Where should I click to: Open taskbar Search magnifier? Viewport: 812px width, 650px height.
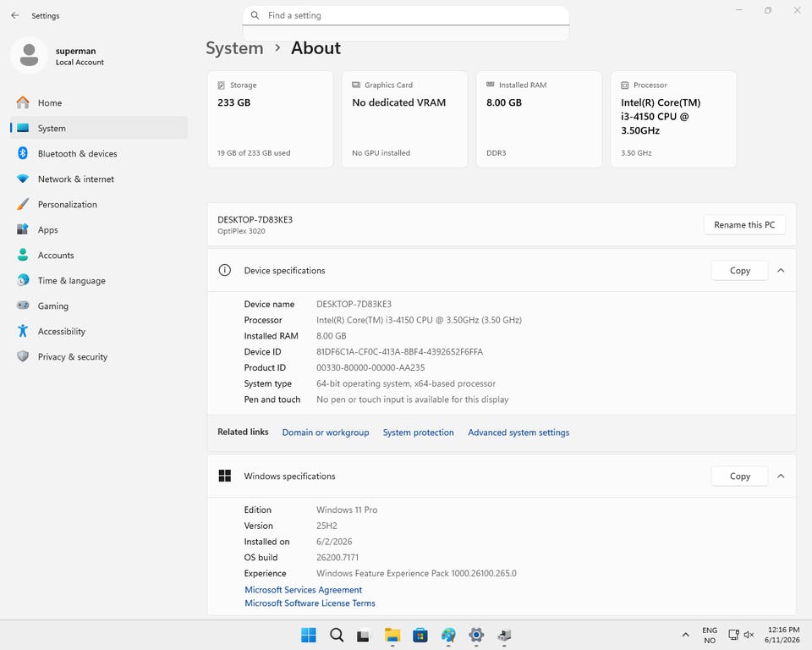[x=337, y=635]
